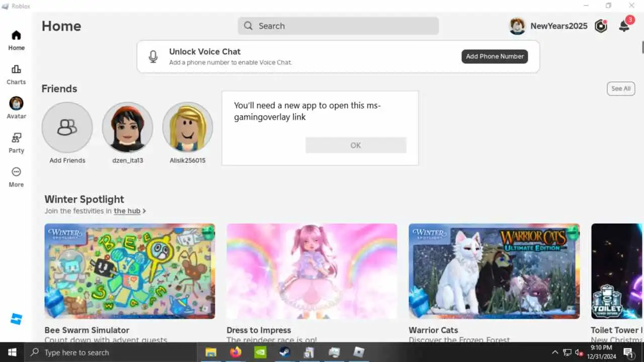
Task: Open the Toilet Tower thumbnail
Action: coord(617,271)
